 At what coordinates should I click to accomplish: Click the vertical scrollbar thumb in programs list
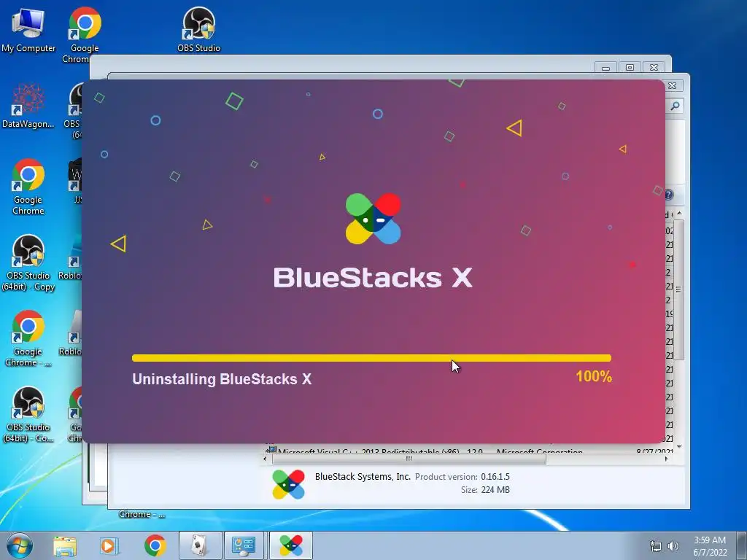[x=679, y=289]
